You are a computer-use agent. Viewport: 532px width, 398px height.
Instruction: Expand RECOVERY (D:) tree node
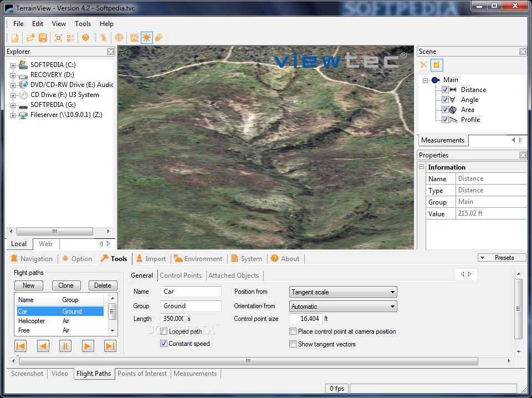pos(13,75)
